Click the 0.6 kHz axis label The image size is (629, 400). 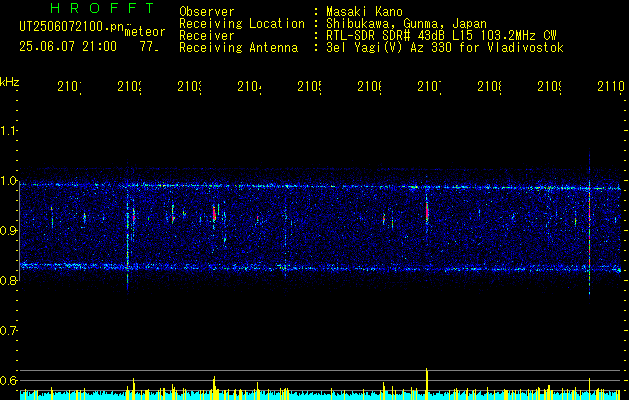pos(8,380)
